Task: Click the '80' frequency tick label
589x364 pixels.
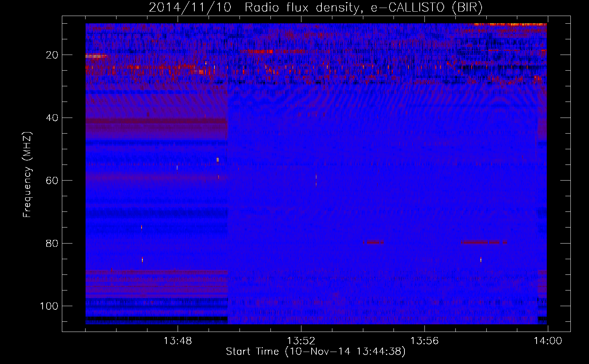Action: [52, 244]
